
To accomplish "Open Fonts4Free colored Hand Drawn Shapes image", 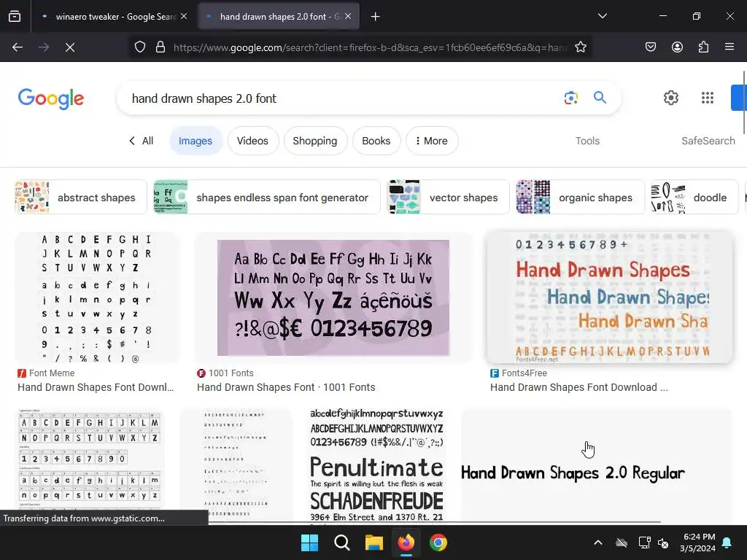I will [609, 298].
